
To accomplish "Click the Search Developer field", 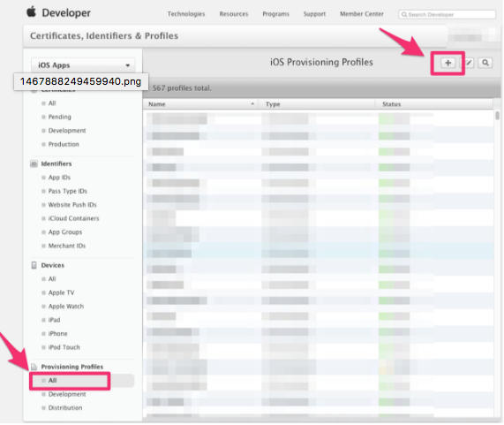I will (448, 14).
